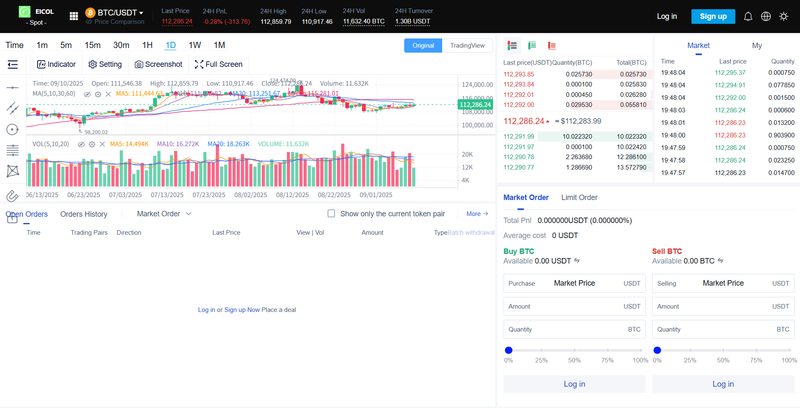Select the circle shape drawing tool
The height and width of the screenshot is (408, 800).
pyautogui.click(x=12, y=130)
